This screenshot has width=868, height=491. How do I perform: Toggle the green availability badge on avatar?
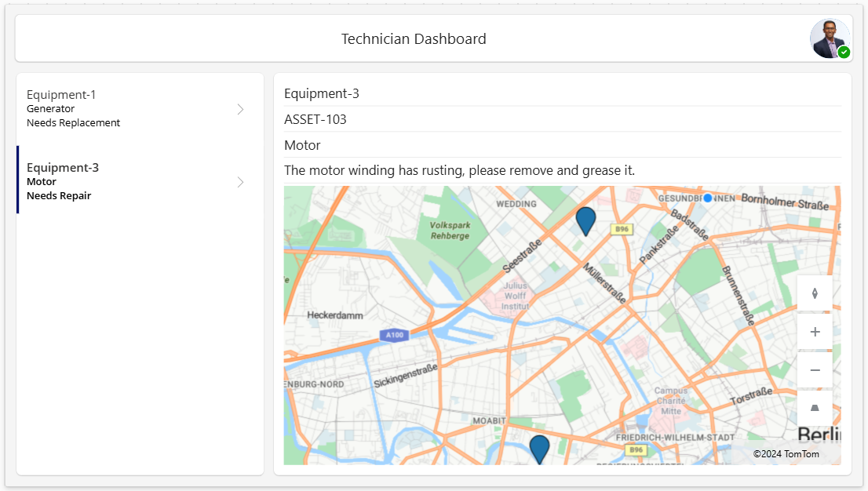tap(844, 52)
